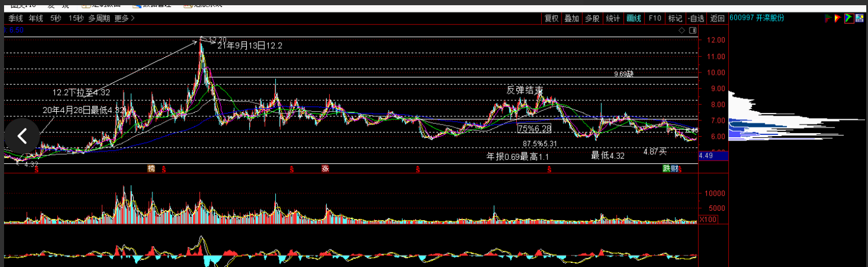Image resolution: width=868 pixels, height=267 pixels.
Task: Click the annotation 12.2下拉至4.32
Action: (81, 92)
